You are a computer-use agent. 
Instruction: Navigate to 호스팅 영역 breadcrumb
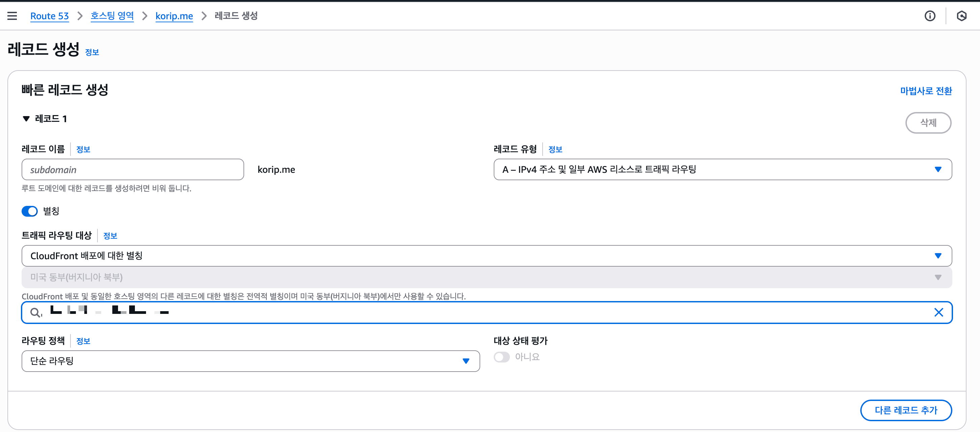pyautogui.click(x=112, y=16)
